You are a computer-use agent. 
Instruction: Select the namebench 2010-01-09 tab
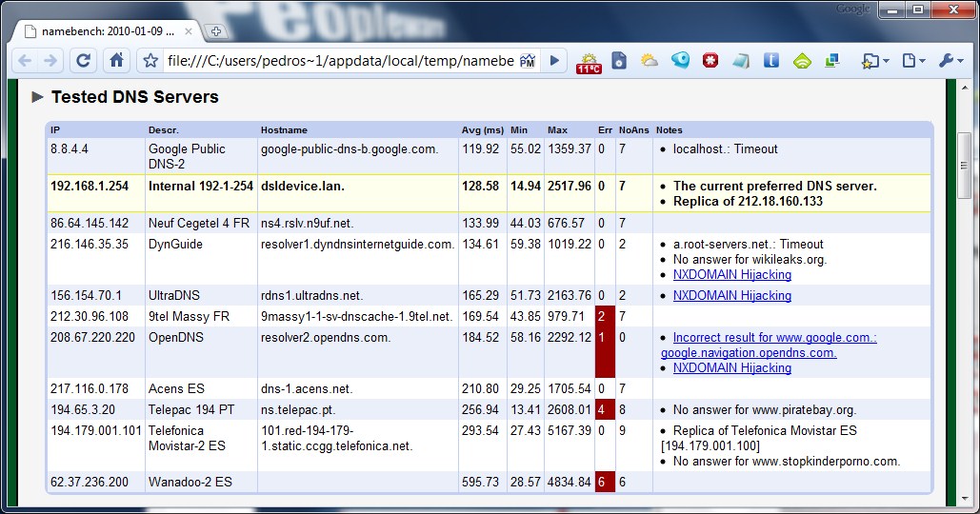tap(109, 31)
